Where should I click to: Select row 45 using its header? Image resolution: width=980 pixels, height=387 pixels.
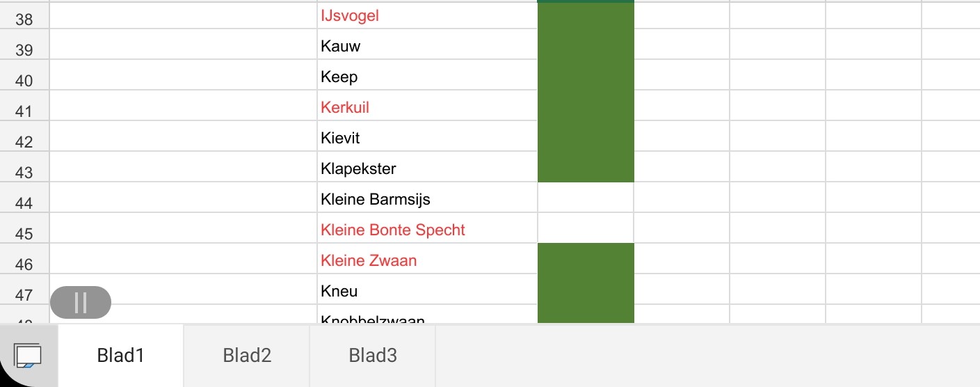[24, 232]
